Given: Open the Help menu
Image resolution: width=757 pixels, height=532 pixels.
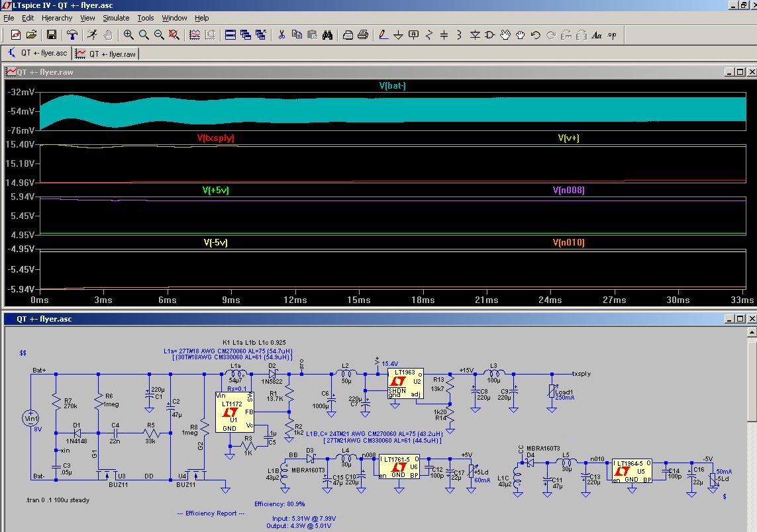Looking at the screenshot, I should point(202,18).
